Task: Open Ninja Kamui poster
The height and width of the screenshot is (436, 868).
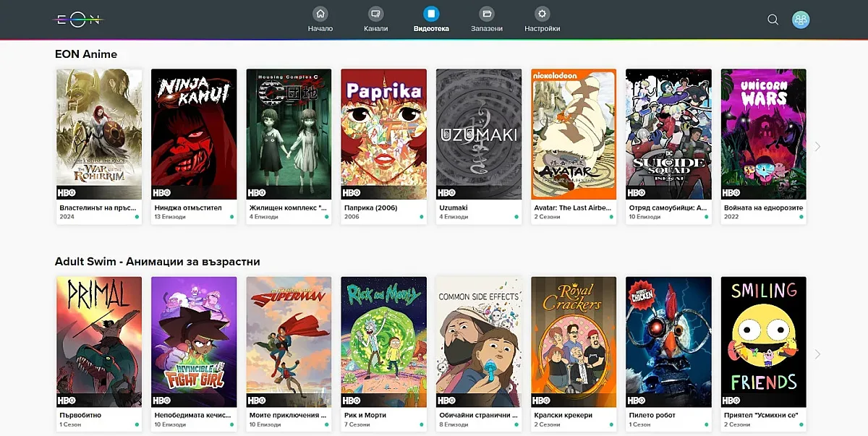Action: pyautogui.click(x=193, y=134)
